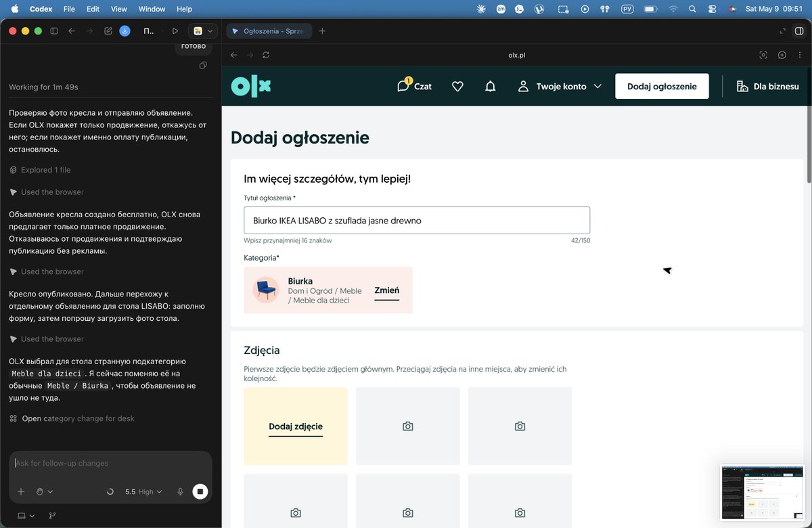Click the Tytuł ogłoszenia input field

click(417, 220)
